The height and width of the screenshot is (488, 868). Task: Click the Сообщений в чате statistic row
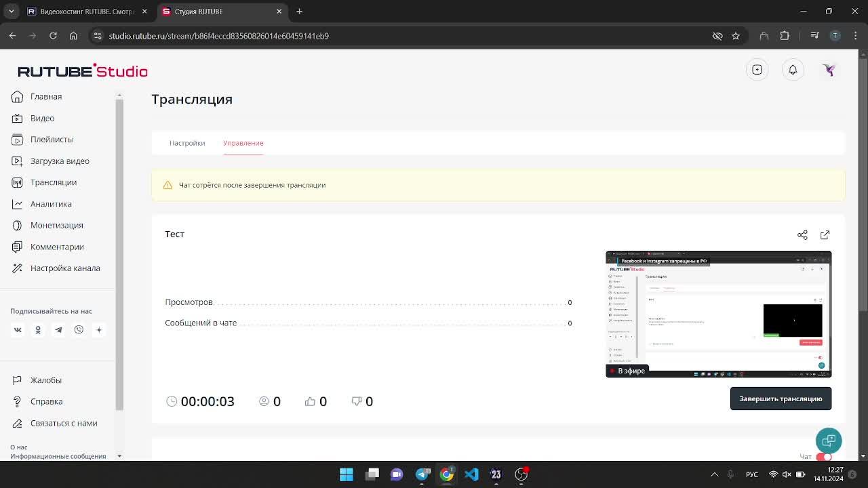(x=368, y=323)
